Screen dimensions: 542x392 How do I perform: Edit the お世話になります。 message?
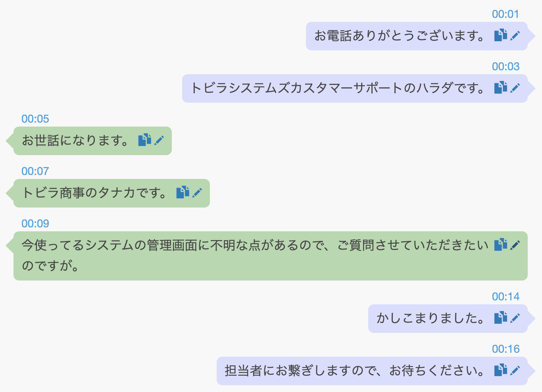coord(159,140)
